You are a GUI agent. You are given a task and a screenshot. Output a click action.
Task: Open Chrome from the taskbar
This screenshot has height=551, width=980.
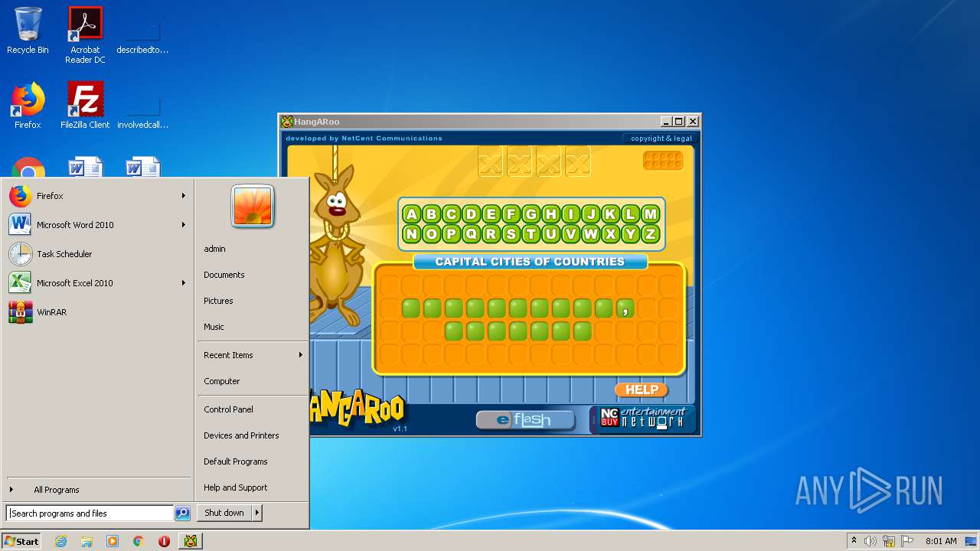138,541
